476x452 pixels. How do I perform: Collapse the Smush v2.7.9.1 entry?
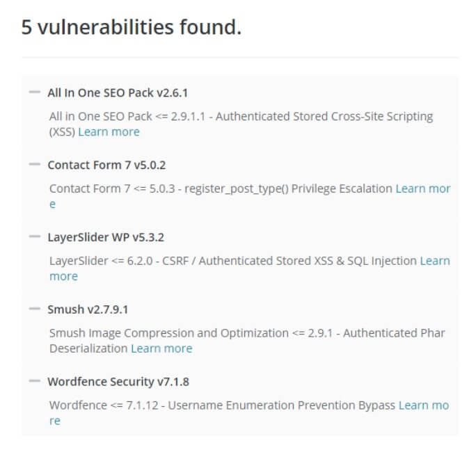(x=35, y=309)
